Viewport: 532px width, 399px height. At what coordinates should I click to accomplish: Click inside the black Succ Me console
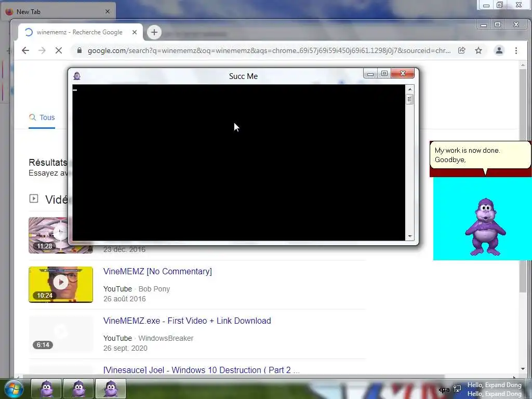pos(238,163)
